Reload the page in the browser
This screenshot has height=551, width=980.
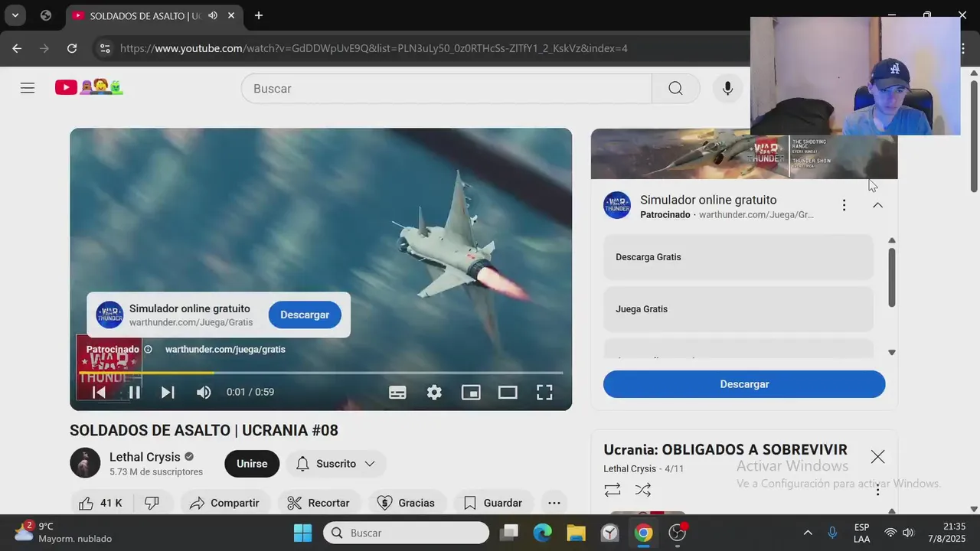tap(72, 48)
